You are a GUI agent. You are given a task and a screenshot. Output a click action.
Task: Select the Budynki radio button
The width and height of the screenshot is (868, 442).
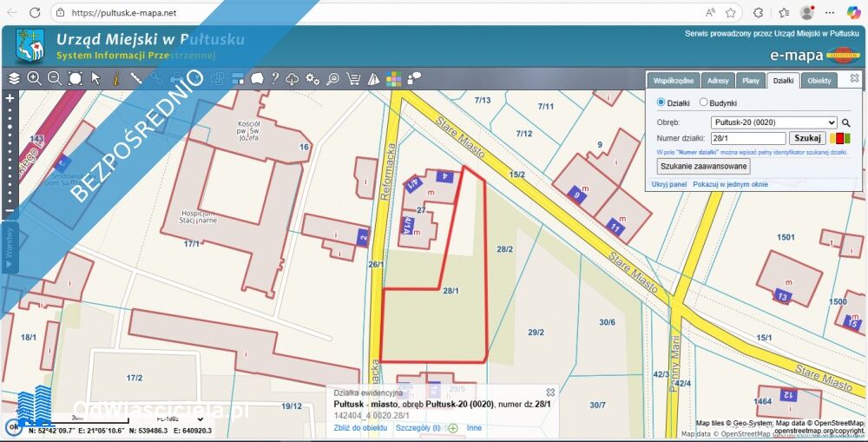click(x=704, y=102)
